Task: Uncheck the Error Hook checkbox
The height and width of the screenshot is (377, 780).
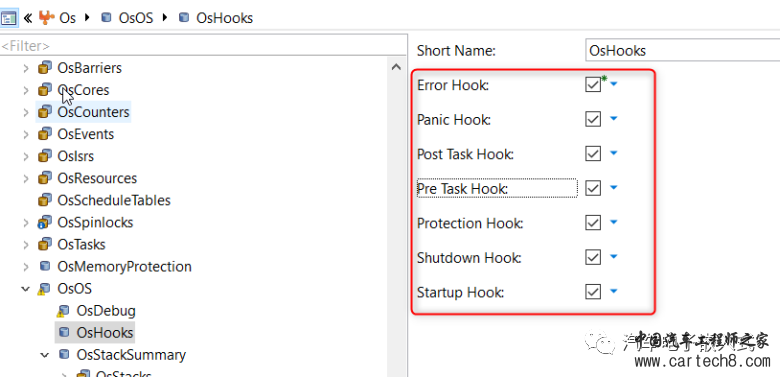Action: tap(593, 85)
